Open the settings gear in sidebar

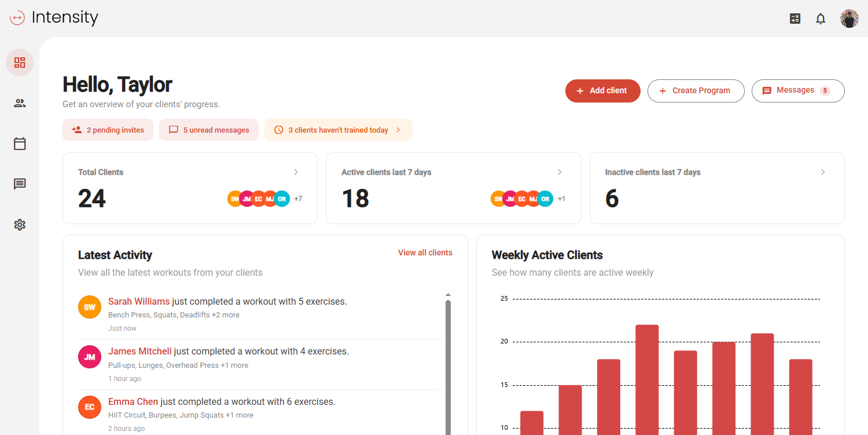20,225
